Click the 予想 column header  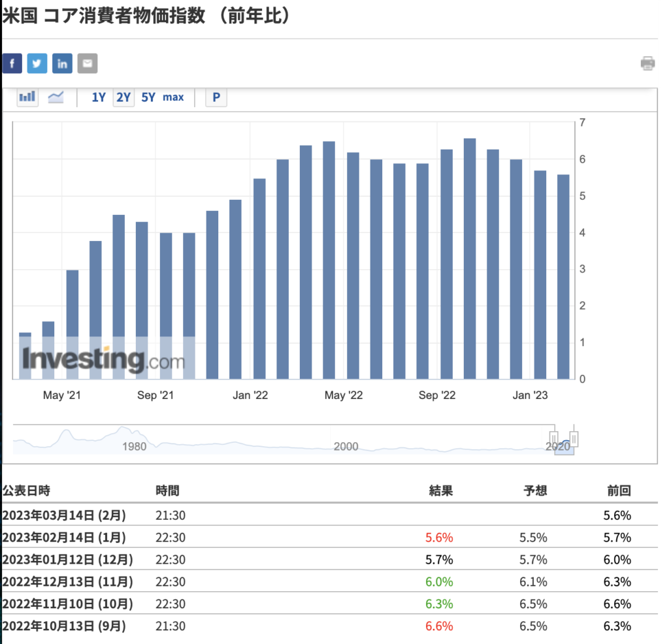pos(535,491)
